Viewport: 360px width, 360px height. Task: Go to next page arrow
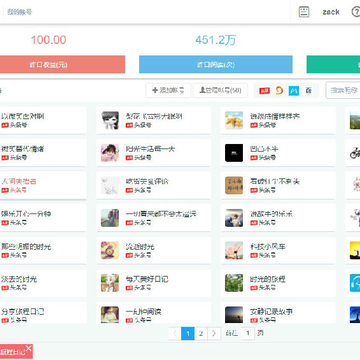pos(214,333)
